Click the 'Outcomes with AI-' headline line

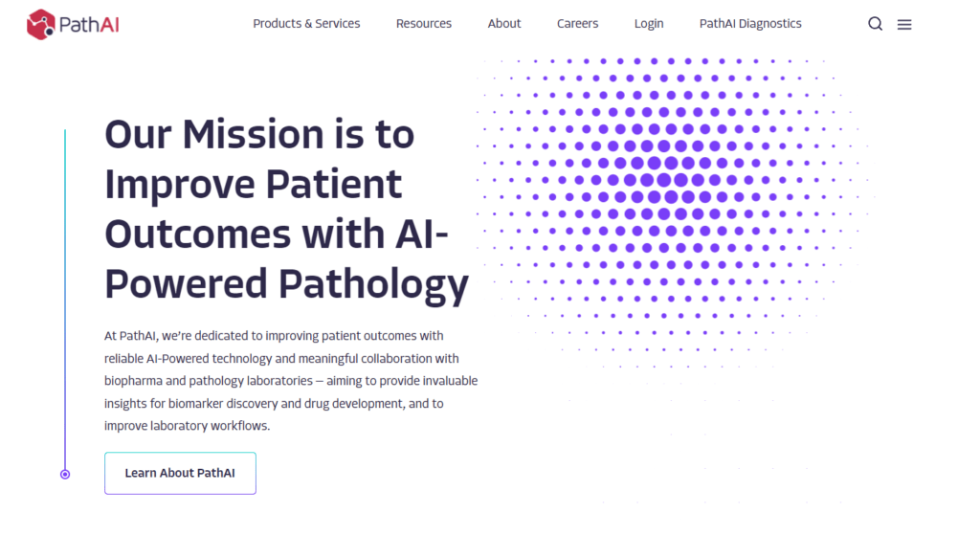[x=277, y=234]
